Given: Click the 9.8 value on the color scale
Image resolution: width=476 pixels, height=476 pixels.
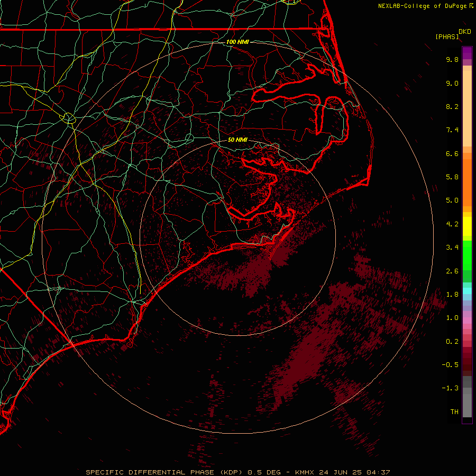Looking at the screenshot, I should click(452, 59).
